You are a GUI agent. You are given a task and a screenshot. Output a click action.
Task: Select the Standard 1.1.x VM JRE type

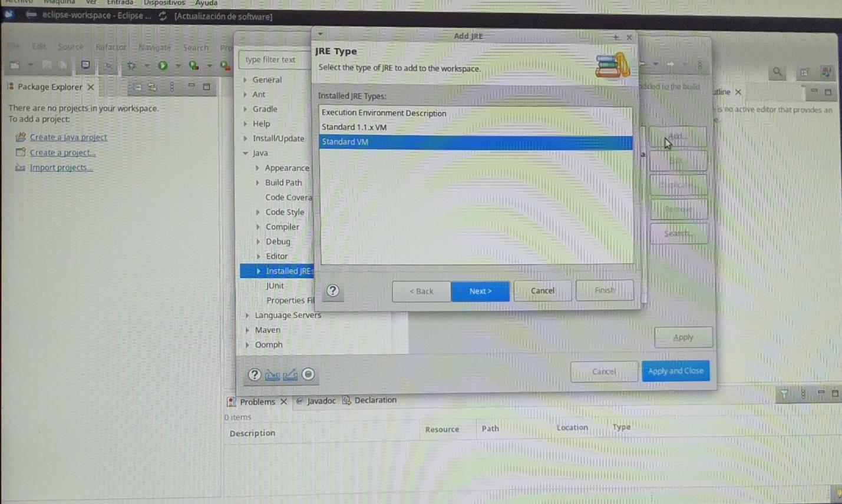(x=476, y=127)
